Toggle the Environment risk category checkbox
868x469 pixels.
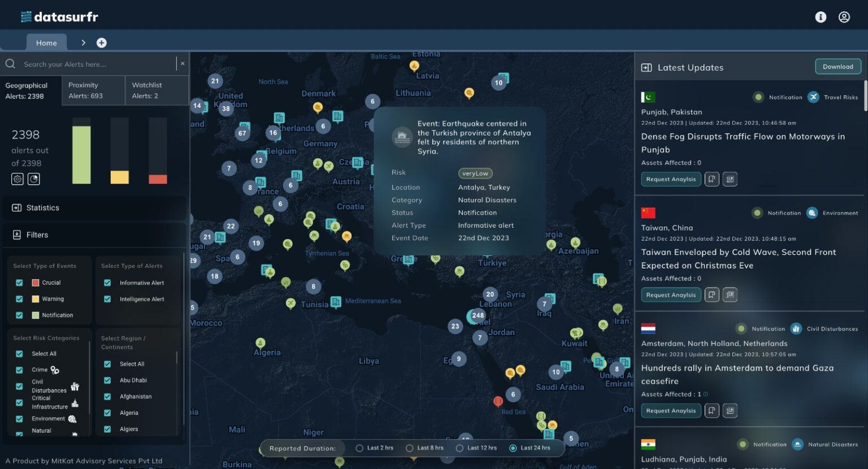19,419
